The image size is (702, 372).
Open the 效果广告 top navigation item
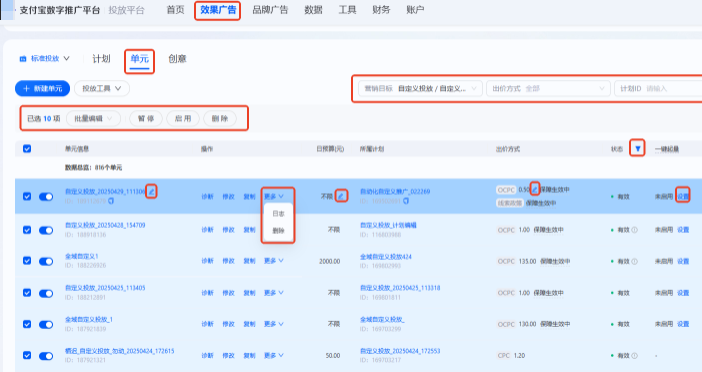pyautogui.click(x=218, y=10)
